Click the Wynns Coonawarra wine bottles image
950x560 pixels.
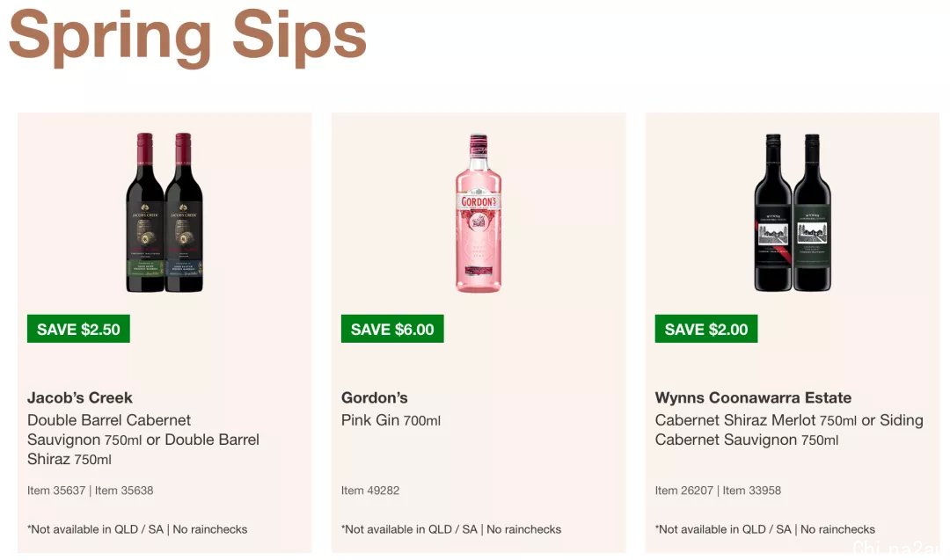tap(793, 213)
